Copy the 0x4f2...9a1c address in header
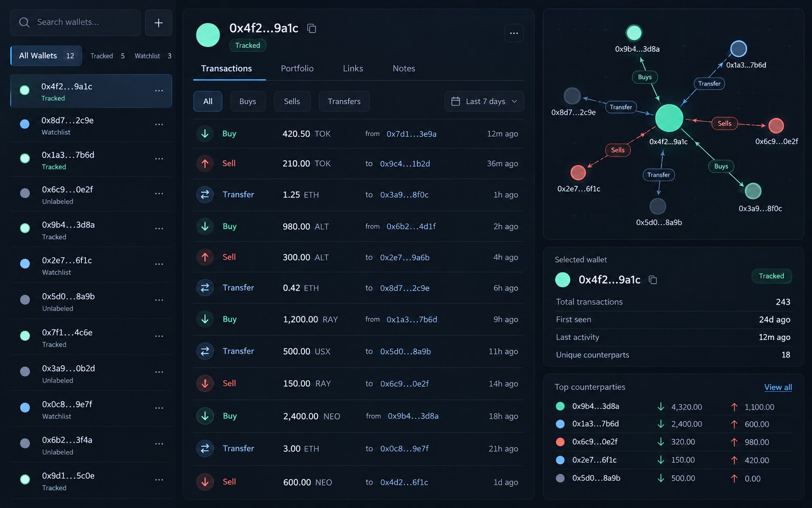 (x=311, y=29)
